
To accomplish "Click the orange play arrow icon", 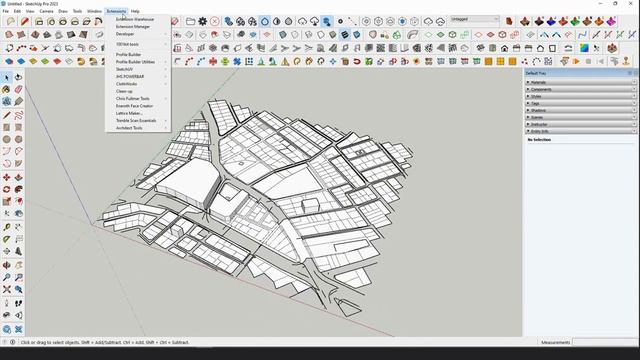I will tap(576, 62).
